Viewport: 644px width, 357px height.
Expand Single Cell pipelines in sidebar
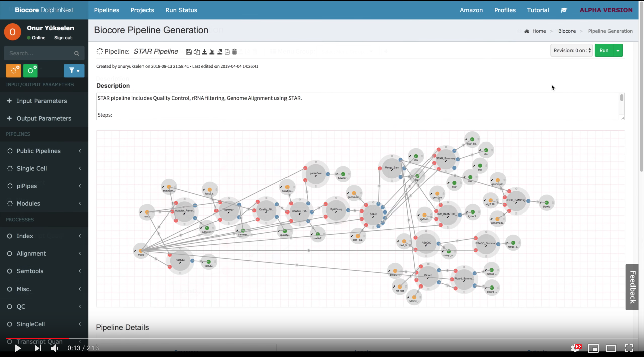44,168
